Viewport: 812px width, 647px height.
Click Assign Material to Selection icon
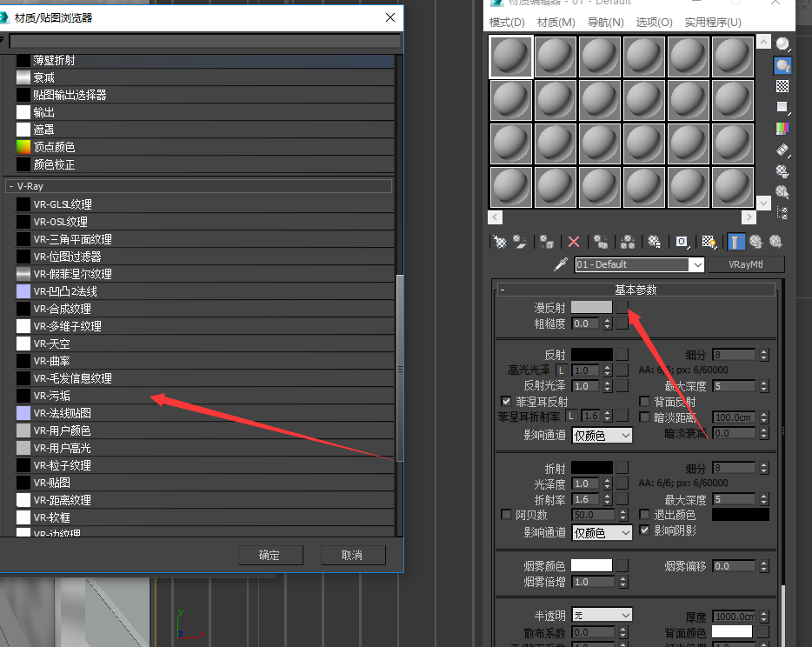coord(546,242)
